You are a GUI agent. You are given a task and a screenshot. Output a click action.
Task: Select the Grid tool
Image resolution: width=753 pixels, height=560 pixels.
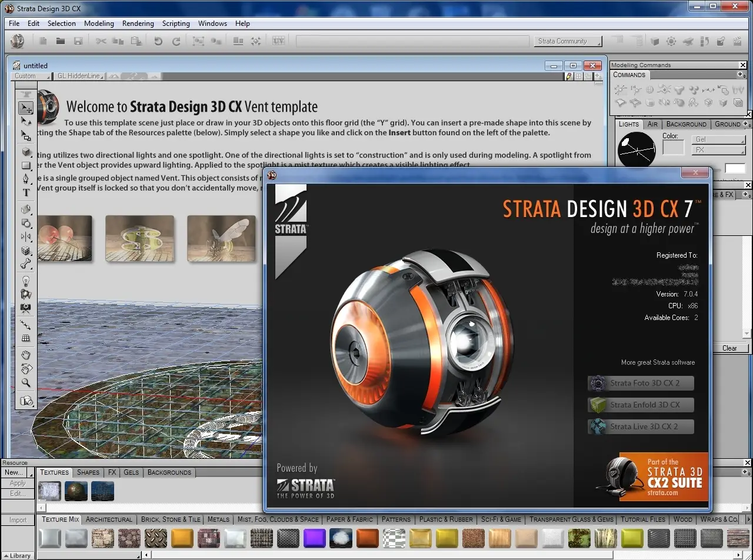coord(26,338)
